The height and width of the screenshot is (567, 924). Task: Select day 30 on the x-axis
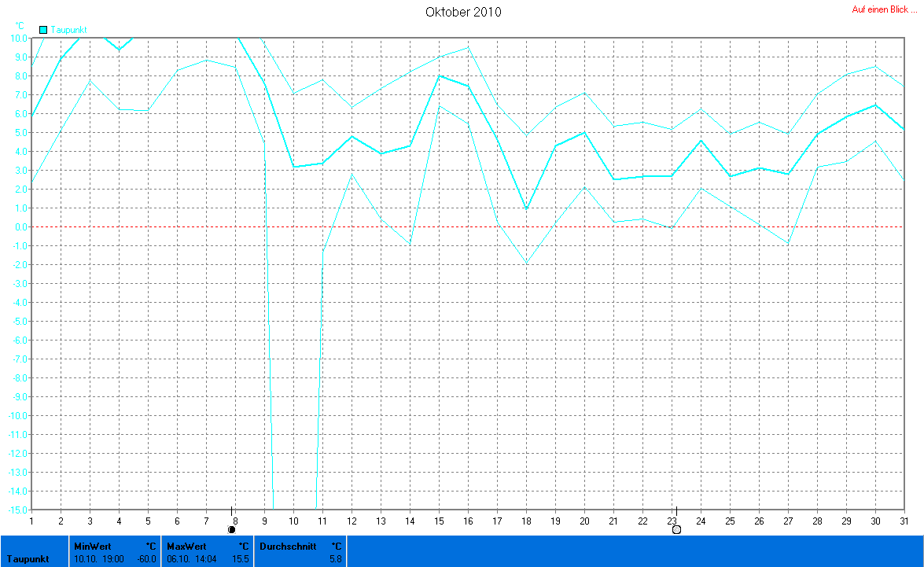876,521
